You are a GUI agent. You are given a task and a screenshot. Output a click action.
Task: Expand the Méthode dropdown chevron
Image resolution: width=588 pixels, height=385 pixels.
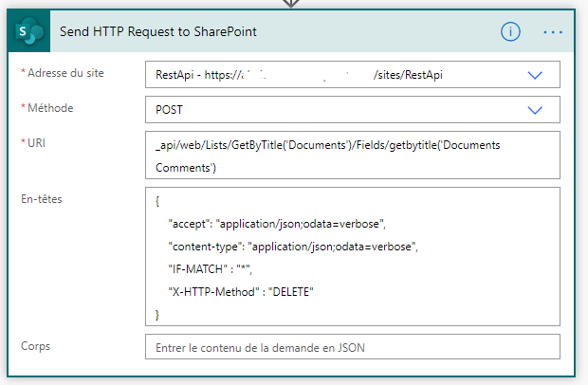point(535,110)
